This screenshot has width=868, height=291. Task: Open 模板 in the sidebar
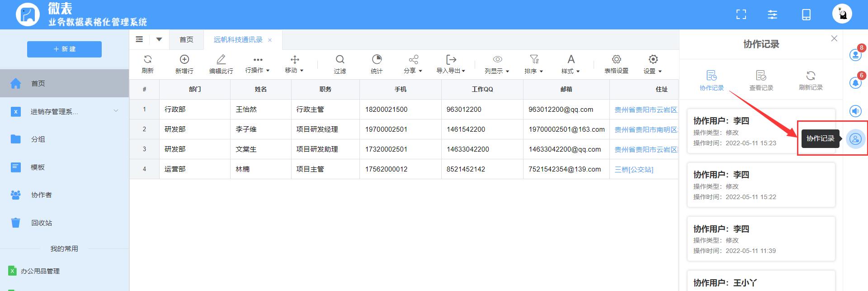click(64, 167)
